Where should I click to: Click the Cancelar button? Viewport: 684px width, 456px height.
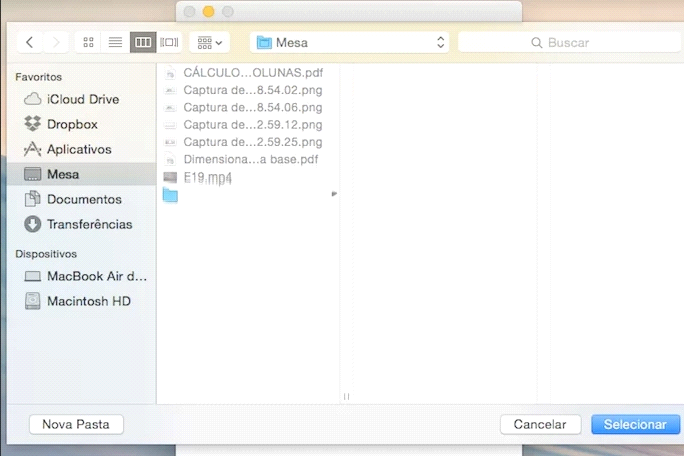tap(540, 424)
